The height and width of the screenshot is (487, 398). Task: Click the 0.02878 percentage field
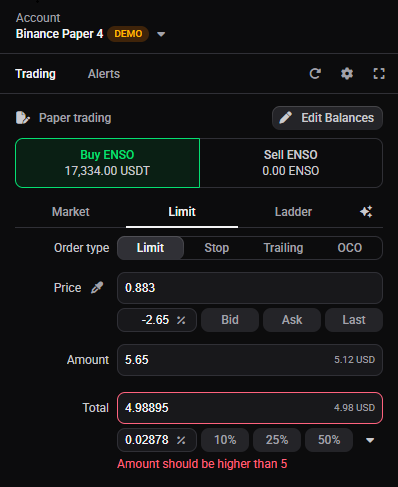pos(157,440)
